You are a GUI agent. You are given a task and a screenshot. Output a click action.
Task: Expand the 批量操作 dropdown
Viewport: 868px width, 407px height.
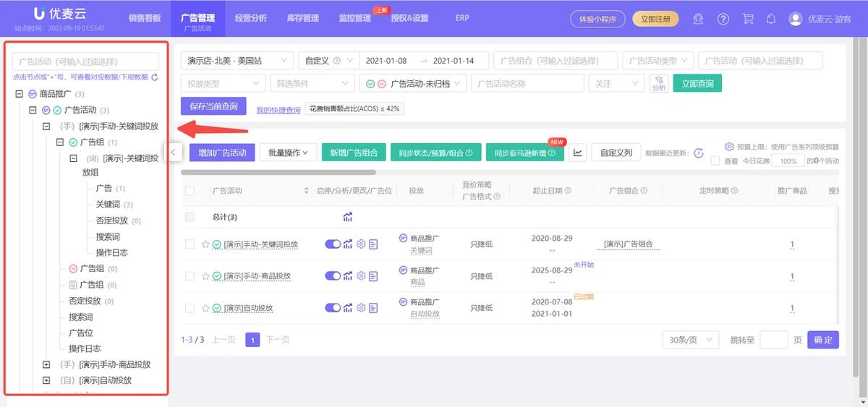[x=288, y=153]
